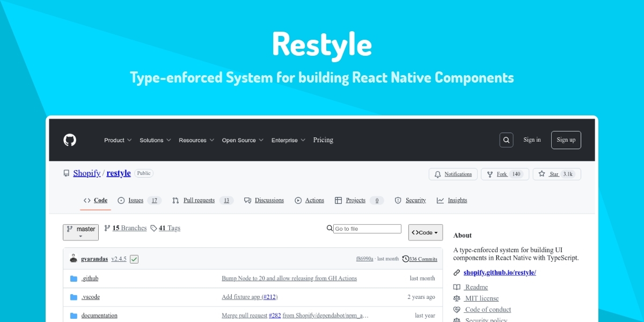Open the master branch selector dropdown
The height and width of the screenshot is (322, 644).
tap(80, 232)
